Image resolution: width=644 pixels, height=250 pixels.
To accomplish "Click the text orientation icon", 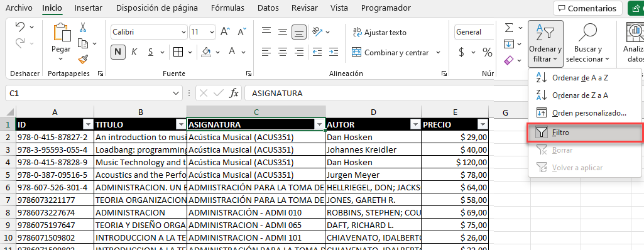I will point(317,31).
